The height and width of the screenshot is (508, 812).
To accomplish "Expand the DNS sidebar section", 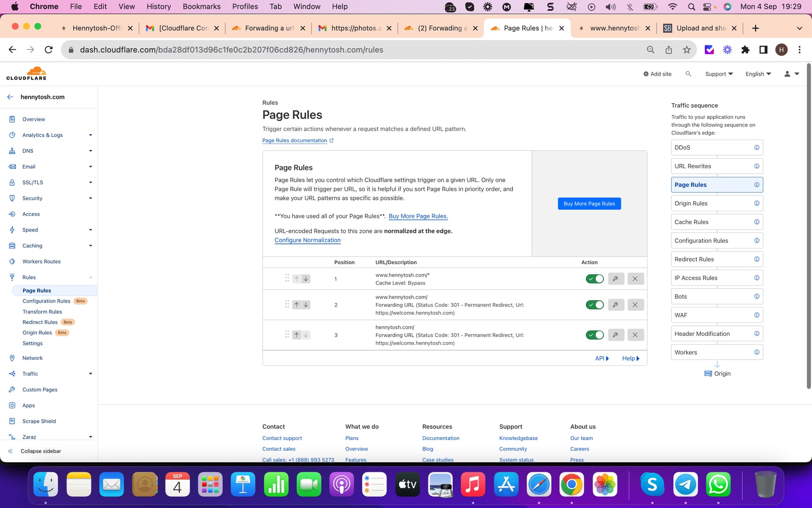I will 90,151.
